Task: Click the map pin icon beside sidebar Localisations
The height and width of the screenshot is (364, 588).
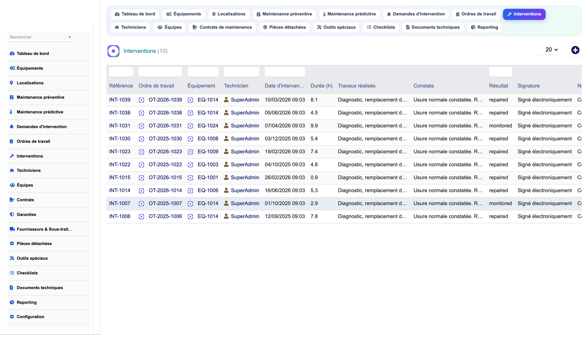Action: tap(11, 83)
